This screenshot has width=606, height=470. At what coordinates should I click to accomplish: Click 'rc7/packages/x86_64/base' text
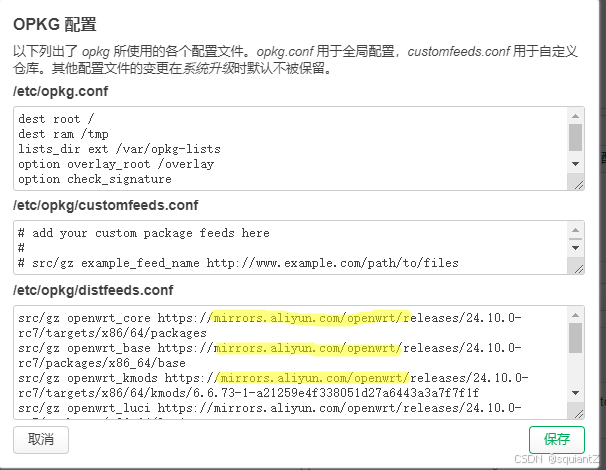[x=102, y=363]
